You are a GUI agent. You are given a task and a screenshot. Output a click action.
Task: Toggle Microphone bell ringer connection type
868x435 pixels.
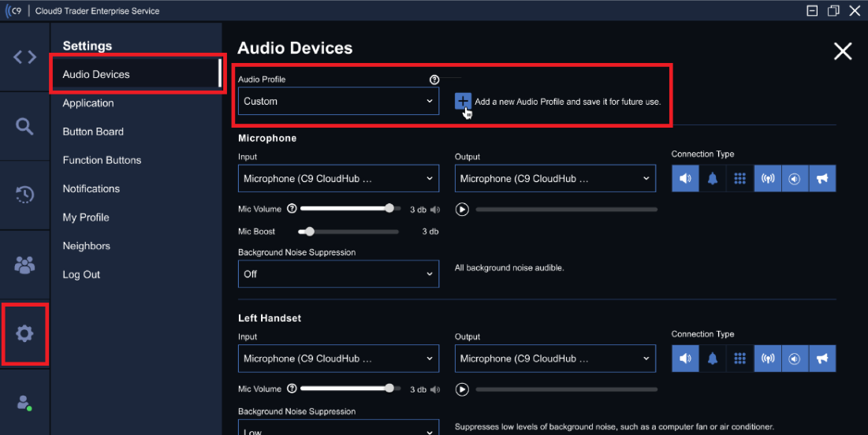713,179
